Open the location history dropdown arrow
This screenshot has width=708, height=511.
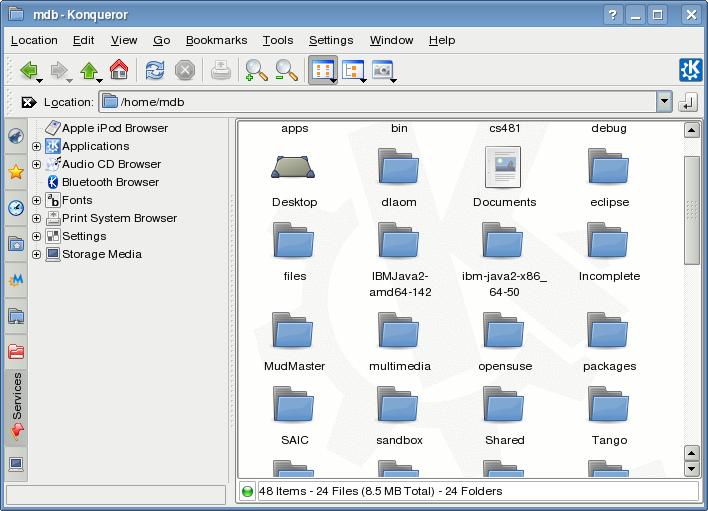click(664, 102)
